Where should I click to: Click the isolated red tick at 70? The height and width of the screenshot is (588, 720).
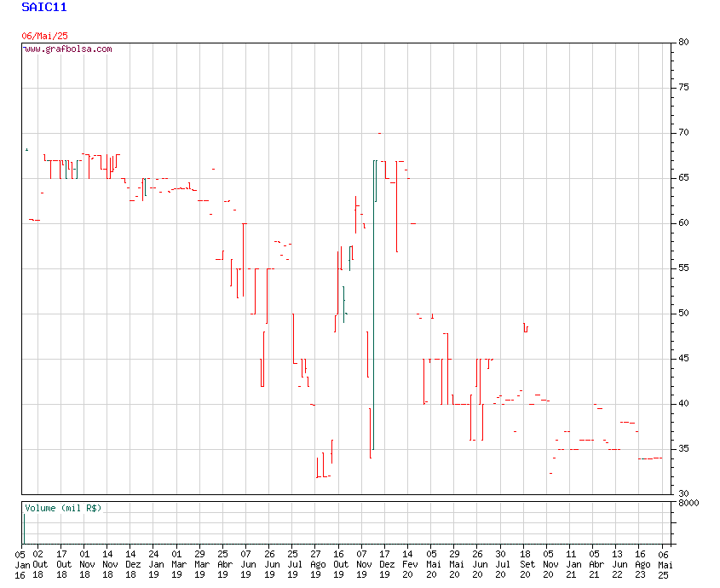coord(379,133)
